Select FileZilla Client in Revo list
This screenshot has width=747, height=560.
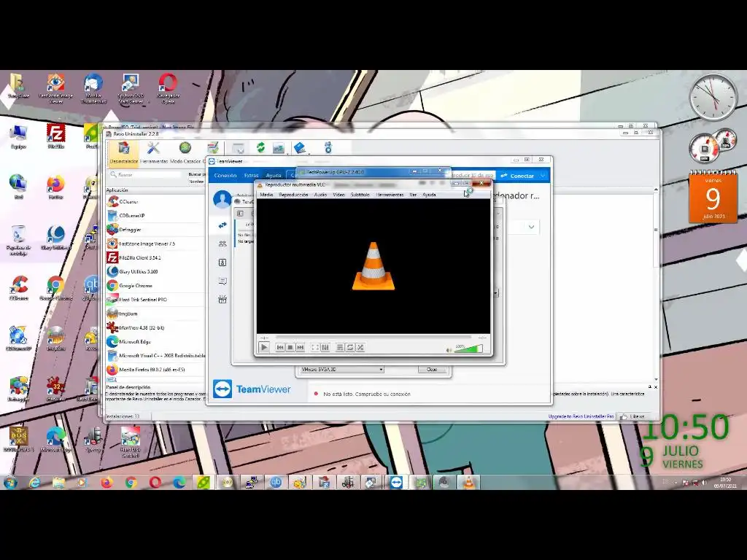click(x=156, y=257)
